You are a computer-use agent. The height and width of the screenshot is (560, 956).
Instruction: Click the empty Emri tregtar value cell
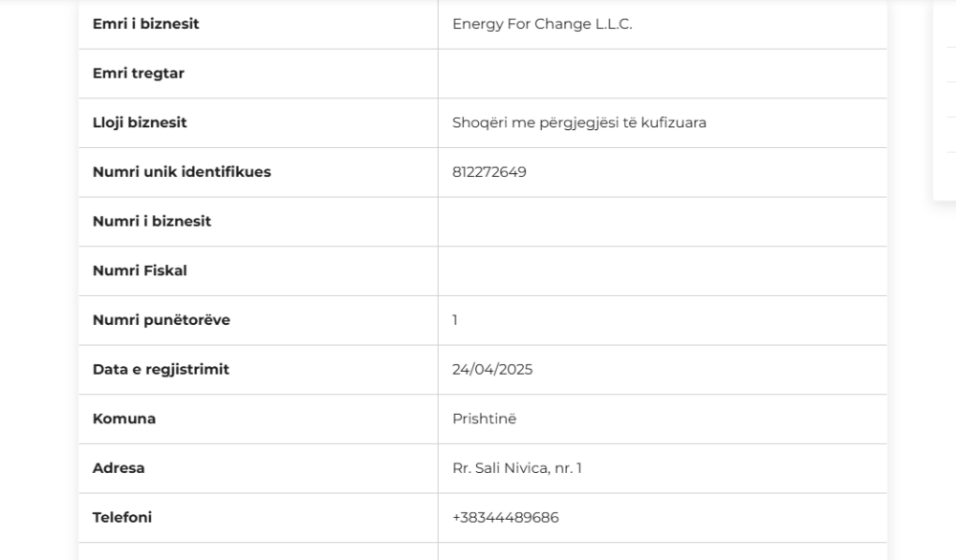point(663,74)
